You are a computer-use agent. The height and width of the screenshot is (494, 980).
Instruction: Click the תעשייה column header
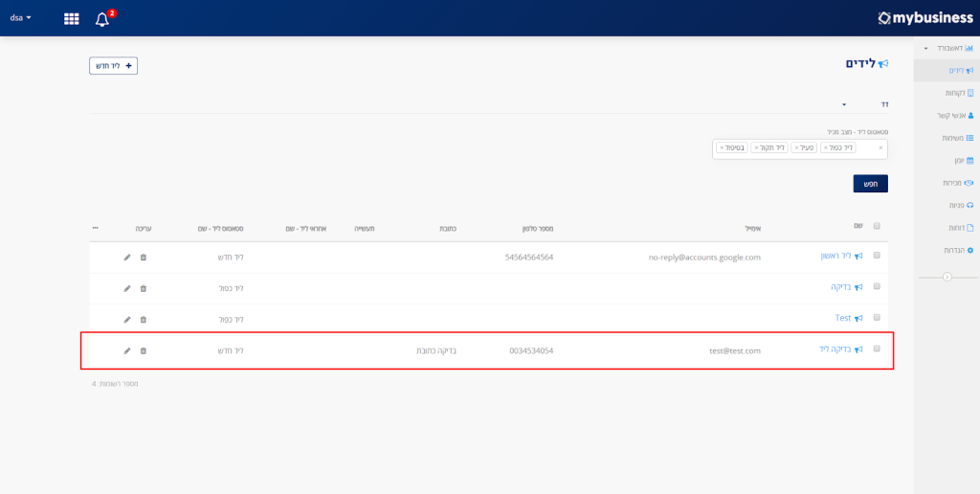pos(365,228)
